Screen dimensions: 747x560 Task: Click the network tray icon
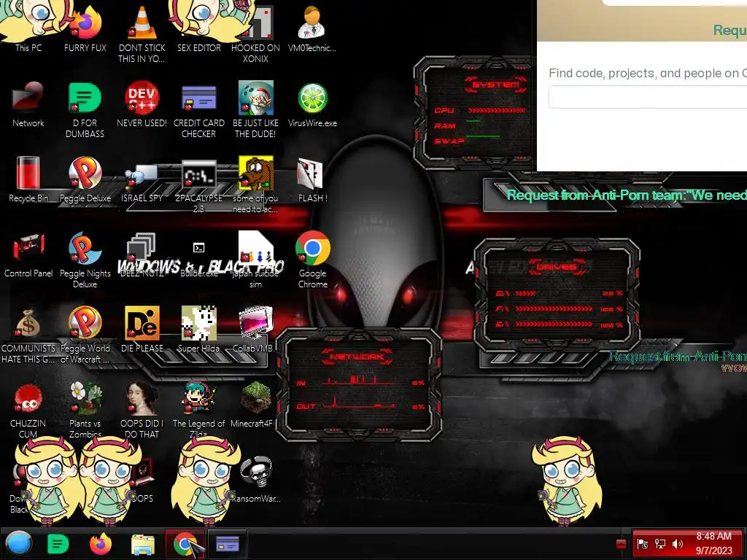coord(660,544)
